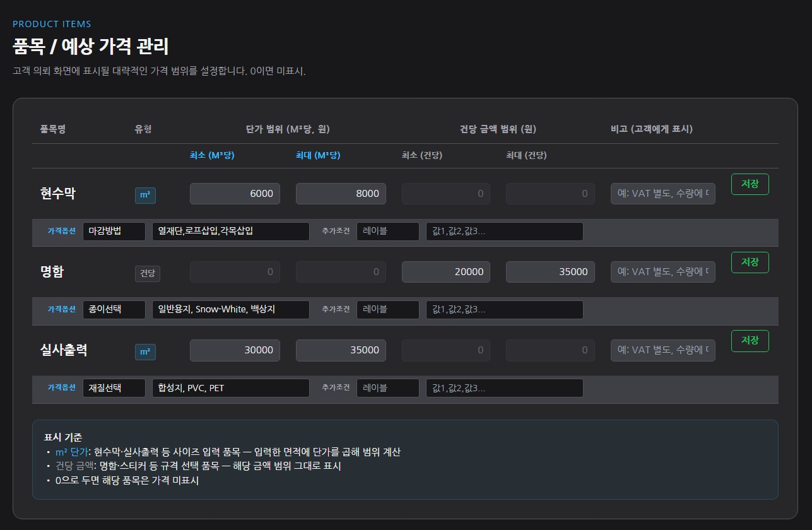Screen dimensions: 812x530
Task: Click 명함 maximum per-order amount field showing 35000
Action: pyautogui.click(x=550, y=272)
